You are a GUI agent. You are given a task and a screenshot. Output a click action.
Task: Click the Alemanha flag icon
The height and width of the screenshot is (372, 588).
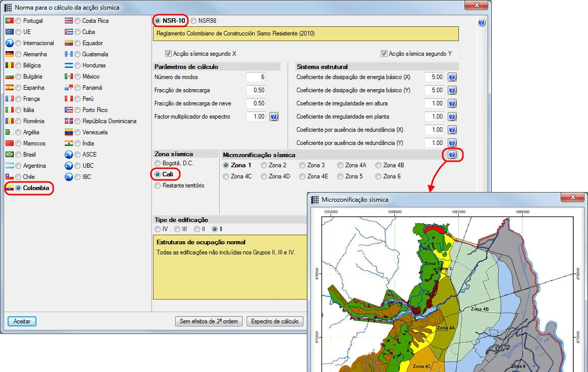pyautogui.click(x=10, y=54)
